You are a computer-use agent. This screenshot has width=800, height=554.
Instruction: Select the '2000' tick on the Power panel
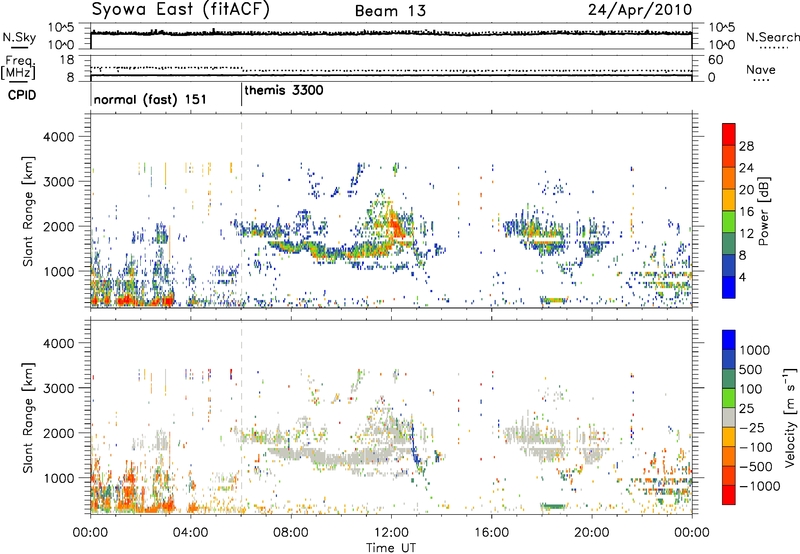59,226
